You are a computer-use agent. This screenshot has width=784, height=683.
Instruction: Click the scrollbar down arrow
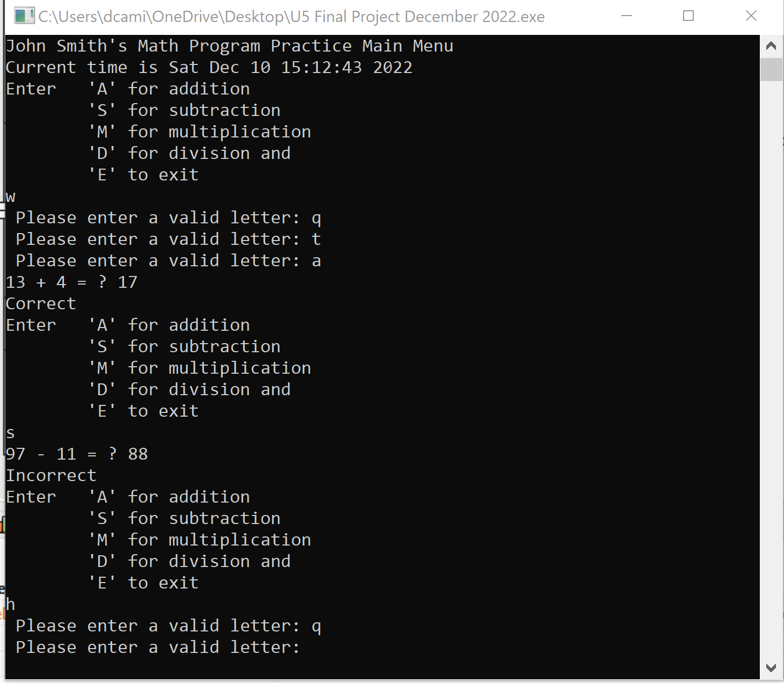(x=771, y=668)
